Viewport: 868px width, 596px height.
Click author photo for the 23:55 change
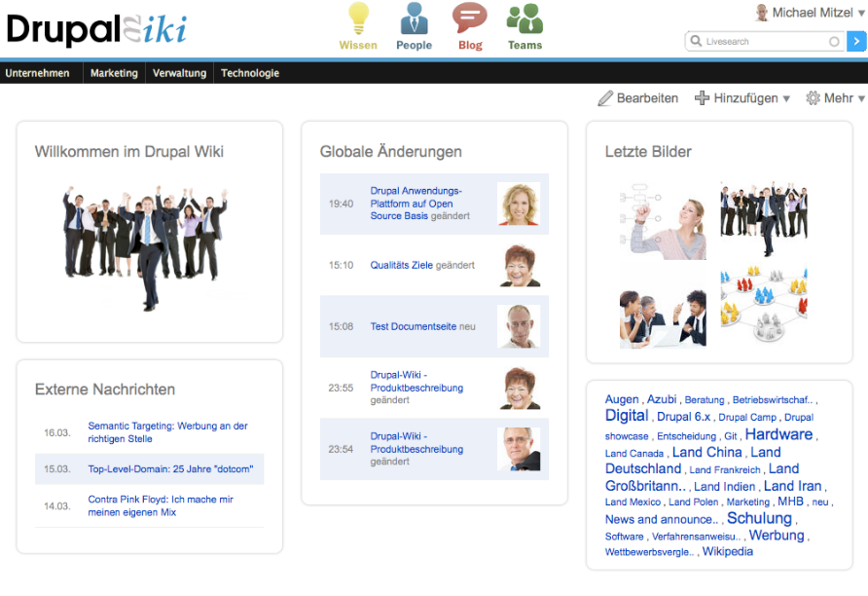click(519, 388)
